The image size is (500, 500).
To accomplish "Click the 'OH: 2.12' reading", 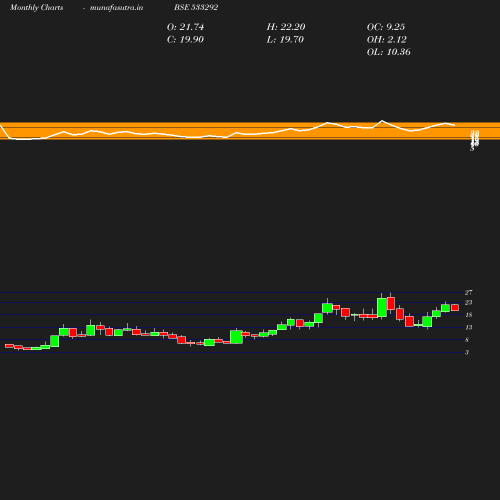I will pos(387,40).
